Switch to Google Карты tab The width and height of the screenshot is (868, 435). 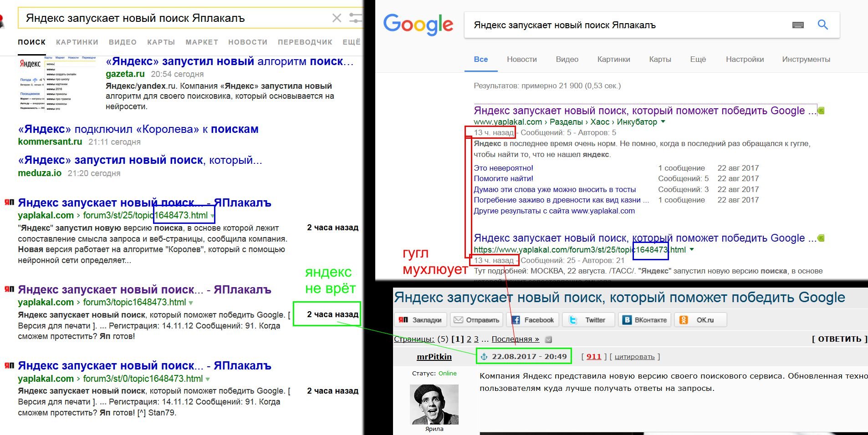coord(660,59)
